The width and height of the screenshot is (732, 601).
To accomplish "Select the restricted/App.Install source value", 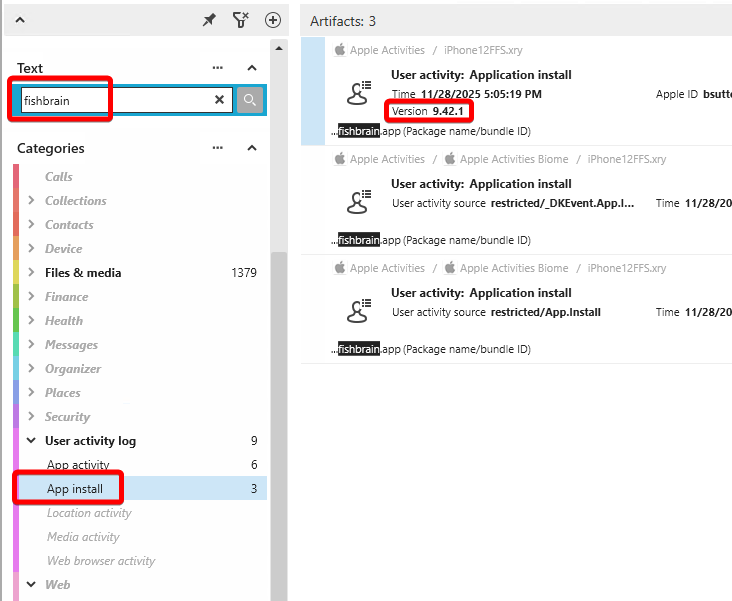I will pos(546,312).
